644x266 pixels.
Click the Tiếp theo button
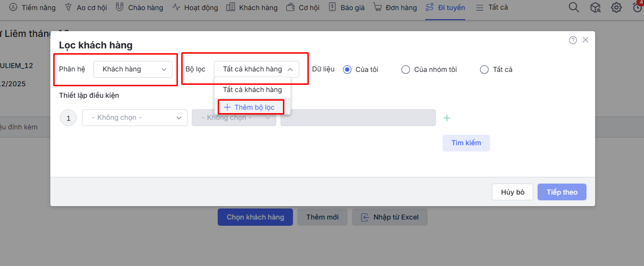tap(562, 192)
